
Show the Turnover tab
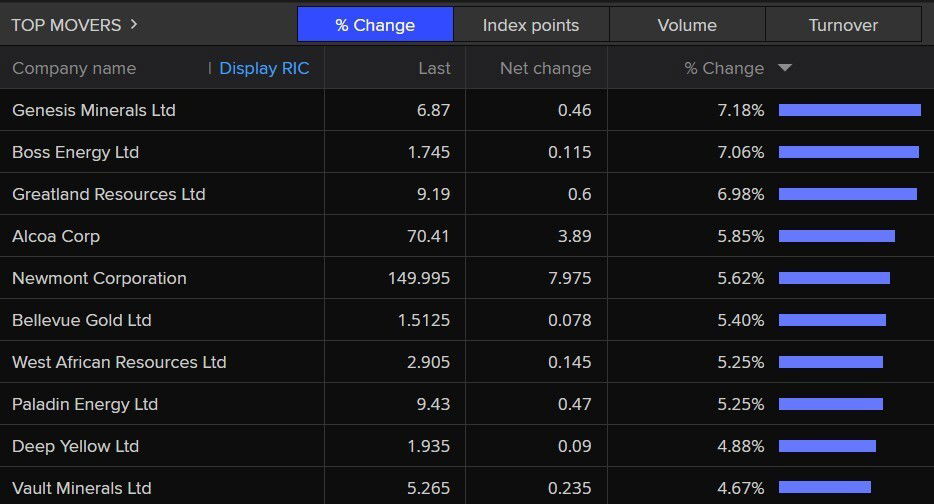pyautogui.click(x=843, y=25)
